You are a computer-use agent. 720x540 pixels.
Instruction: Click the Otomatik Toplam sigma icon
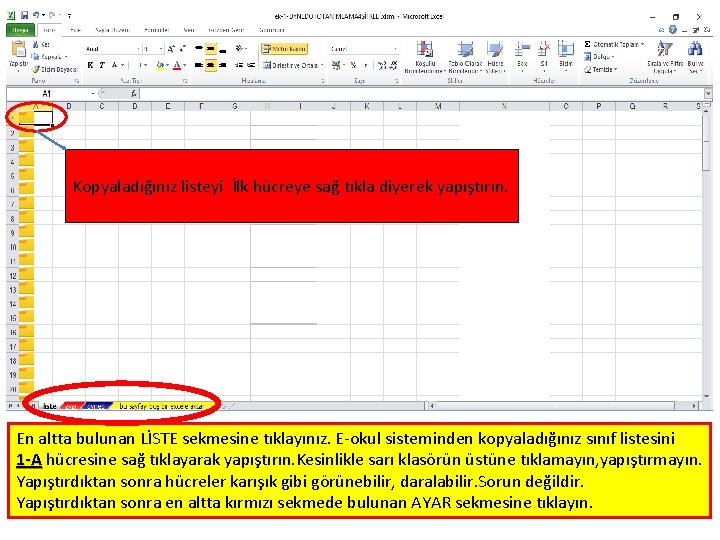(587, 44)
